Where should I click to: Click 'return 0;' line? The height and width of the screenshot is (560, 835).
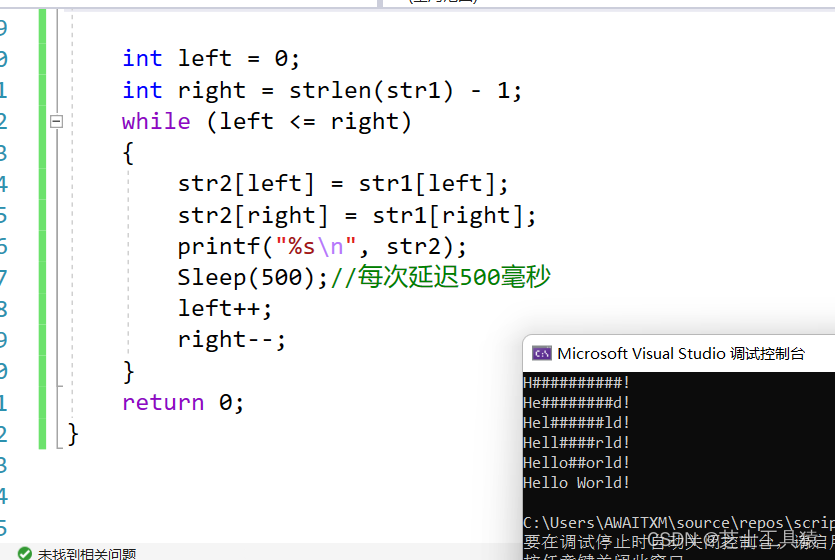click(183, 403)
